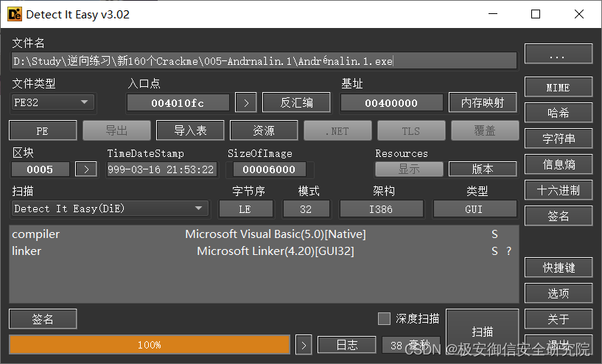
Task: Click the disabled 导出 export button
Action: coord(116,130)
